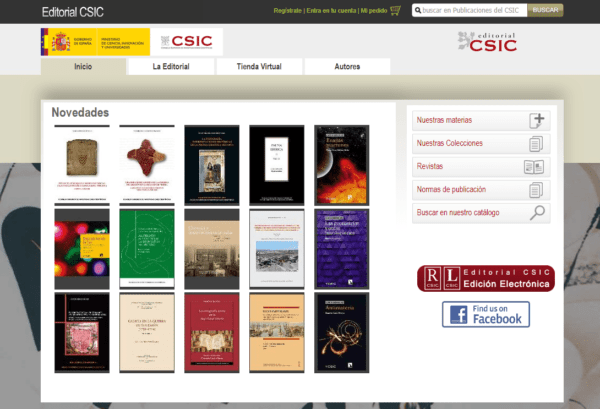Click the Facebook f logo
600x409 pixels.
(x=458, y=314)
